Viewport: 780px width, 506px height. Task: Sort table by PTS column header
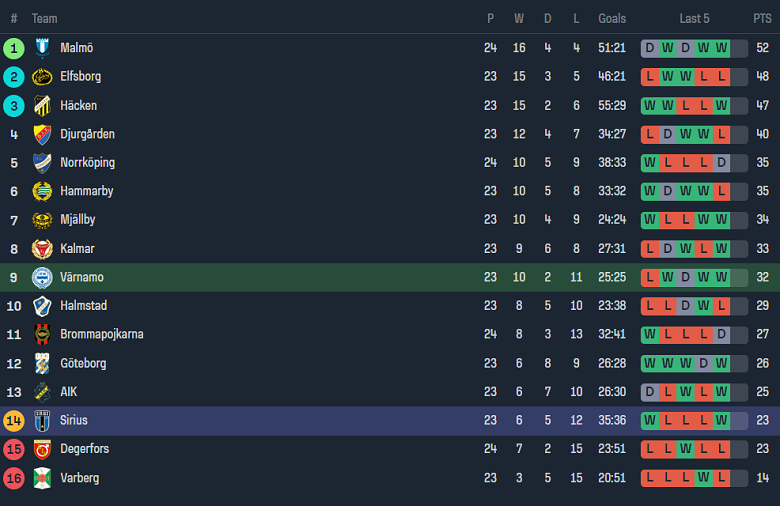[762, 19]
